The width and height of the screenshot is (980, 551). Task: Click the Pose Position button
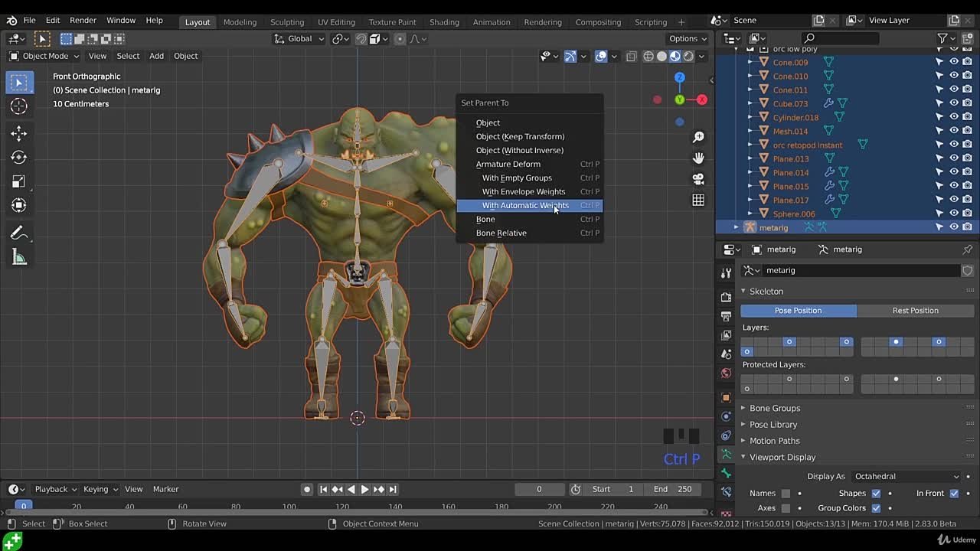pyautogui.click(x=799, y=311)
